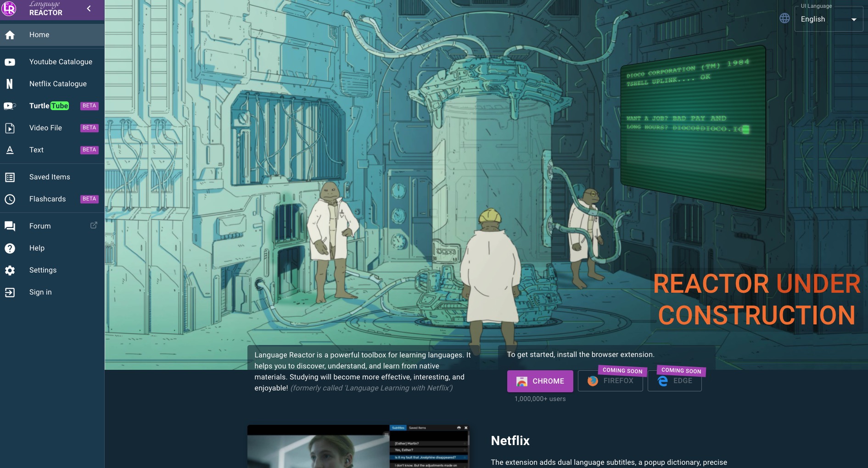Open the Text section
Screen dimensions: 868x468
click(52, 150)
